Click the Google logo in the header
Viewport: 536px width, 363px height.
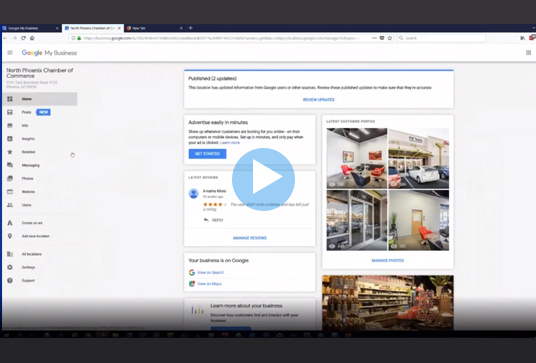click(32, 53)
